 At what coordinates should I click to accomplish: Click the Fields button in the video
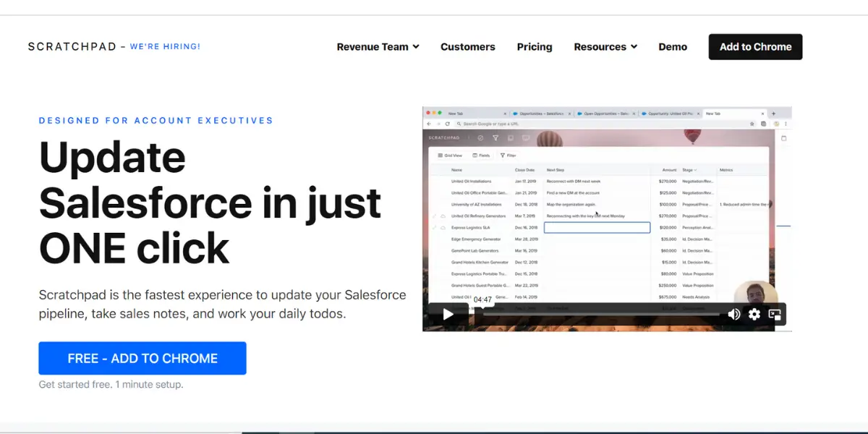pos(481,156)
